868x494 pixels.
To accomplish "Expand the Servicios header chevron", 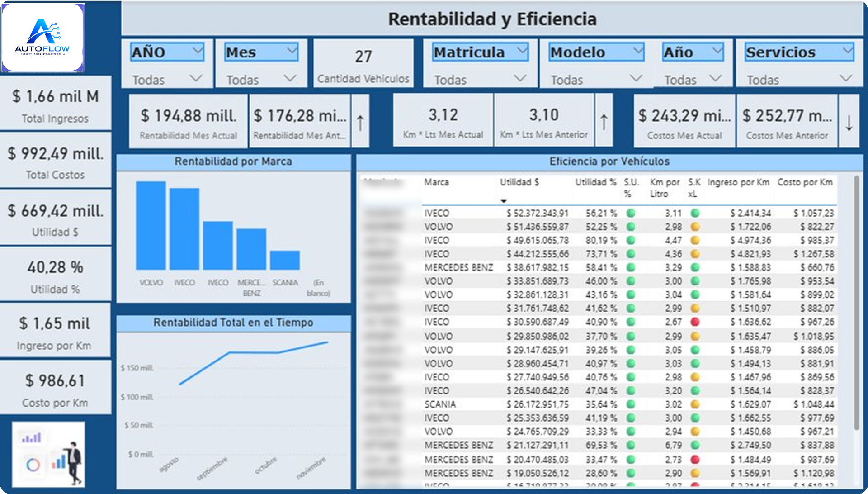I will tap(848, 51).
